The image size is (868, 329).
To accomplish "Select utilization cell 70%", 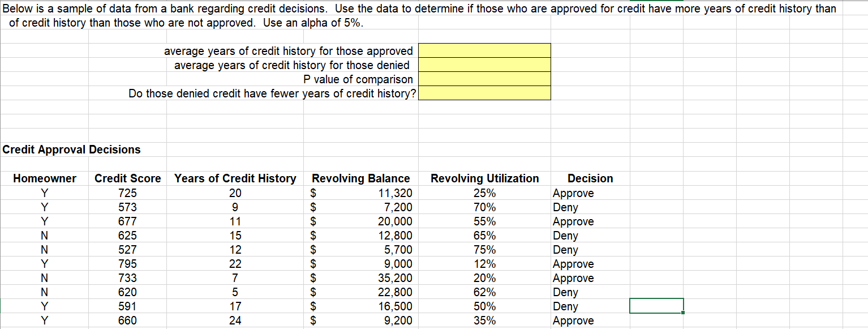I will click(x=485, y=207).
